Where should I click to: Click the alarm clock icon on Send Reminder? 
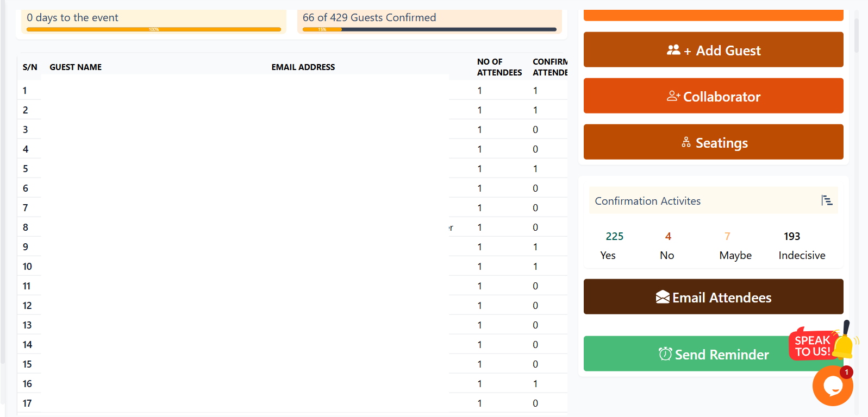(665, 354)
